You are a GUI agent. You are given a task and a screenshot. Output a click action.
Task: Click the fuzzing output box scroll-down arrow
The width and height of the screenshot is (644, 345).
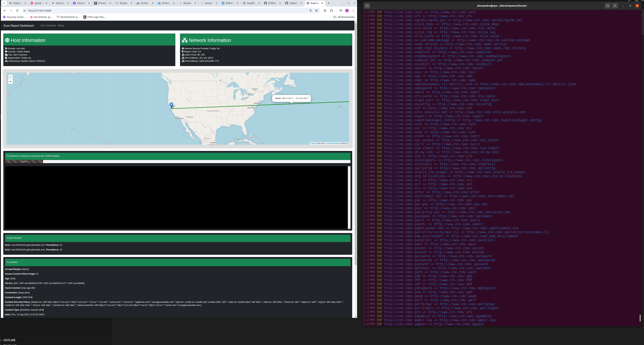[x=349, y=227]
